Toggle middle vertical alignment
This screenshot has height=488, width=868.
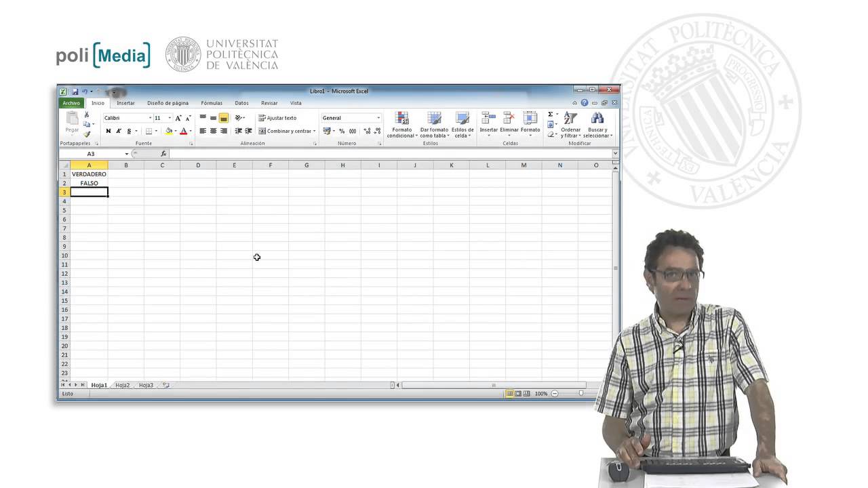click(x=213, y=118)
